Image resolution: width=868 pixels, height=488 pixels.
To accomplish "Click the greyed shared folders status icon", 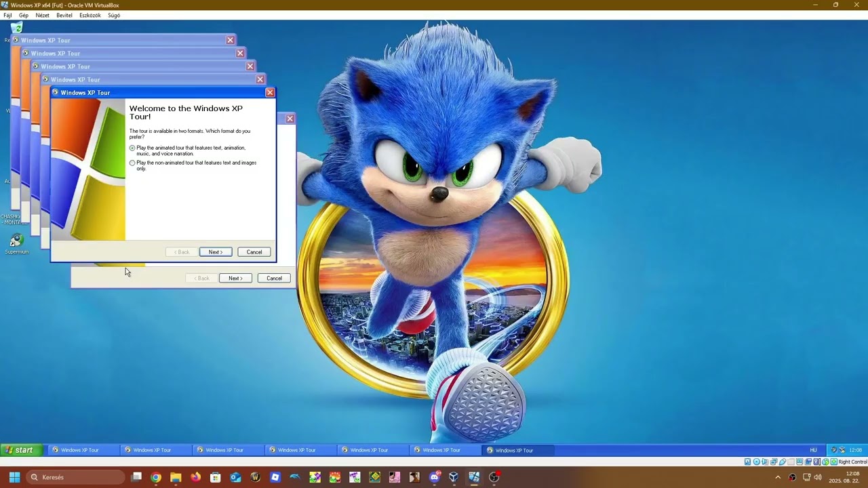I will pyautogui.click(x=791, y=462).
